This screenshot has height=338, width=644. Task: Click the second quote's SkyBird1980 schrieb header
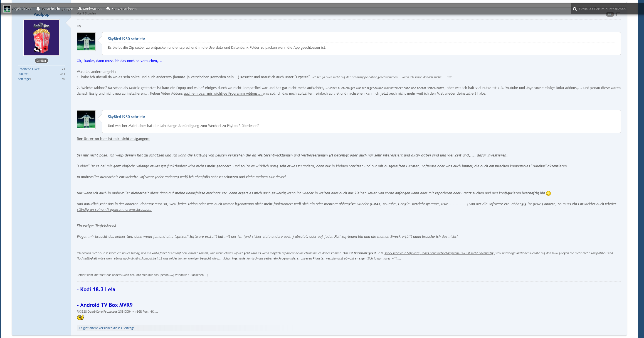coord(126,117)
